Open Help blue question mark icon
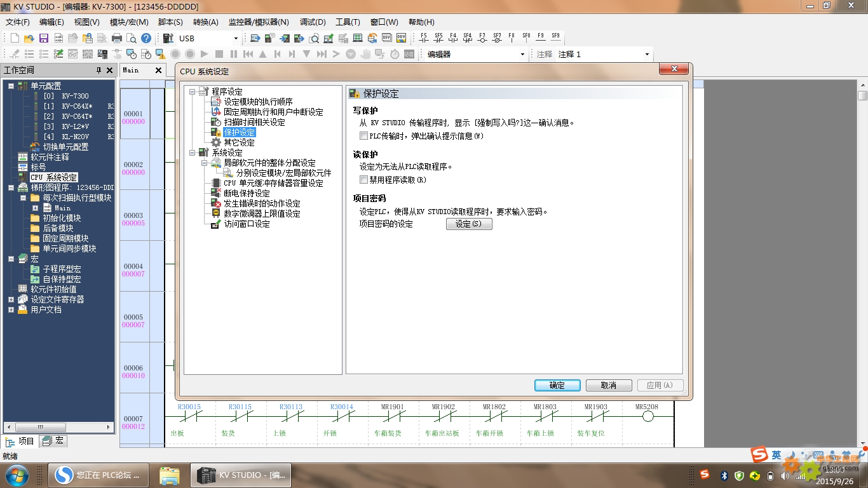This screenshot has width=868, height=488. [x=146, y=38]
